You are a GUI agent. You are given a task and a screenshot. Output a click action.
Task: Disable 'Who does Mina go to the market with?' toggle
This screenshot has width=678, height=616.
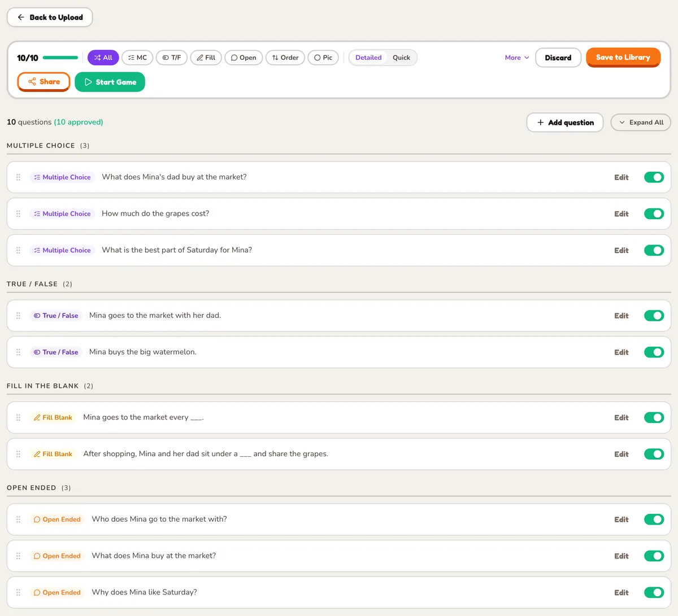[x=654, y=519]
